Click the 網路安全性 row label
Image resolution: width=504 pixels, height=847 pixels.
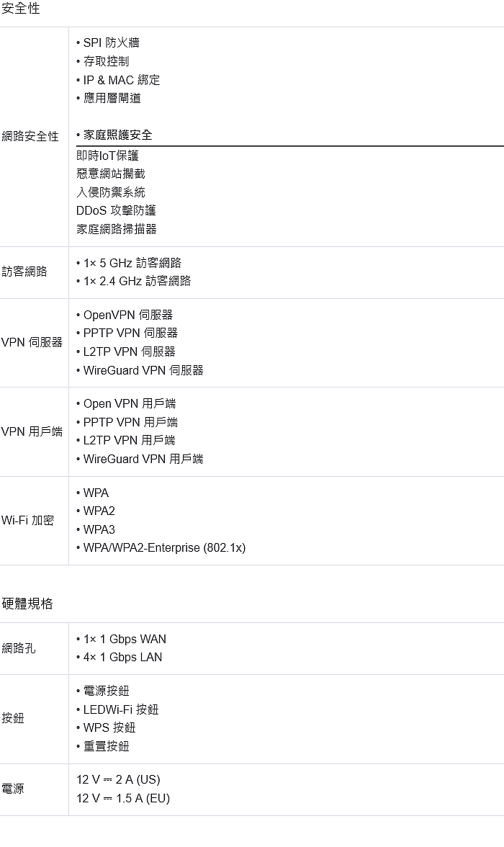[x=30, y=137]
